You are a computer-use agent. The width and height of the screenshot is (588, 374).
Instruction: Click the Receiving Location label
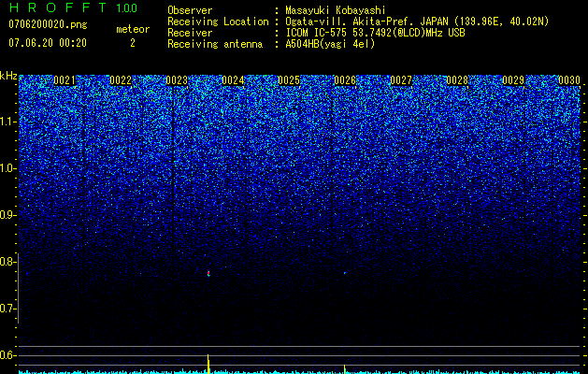[218, 22]
